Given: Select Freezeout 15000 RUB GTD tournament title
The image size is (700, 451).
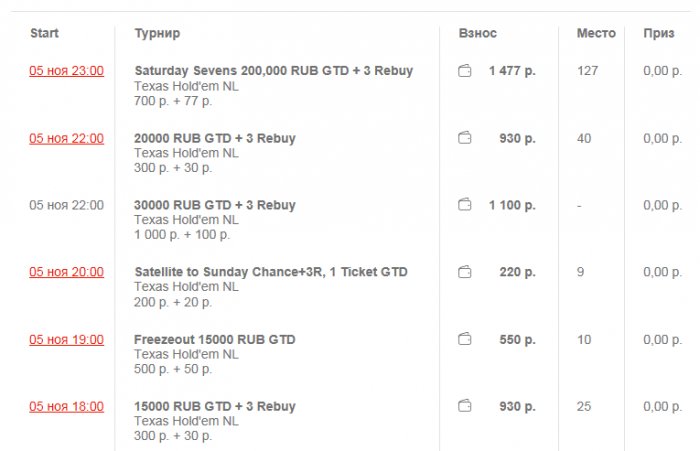Looking at the screenshot, I should [x=214, y=340].
